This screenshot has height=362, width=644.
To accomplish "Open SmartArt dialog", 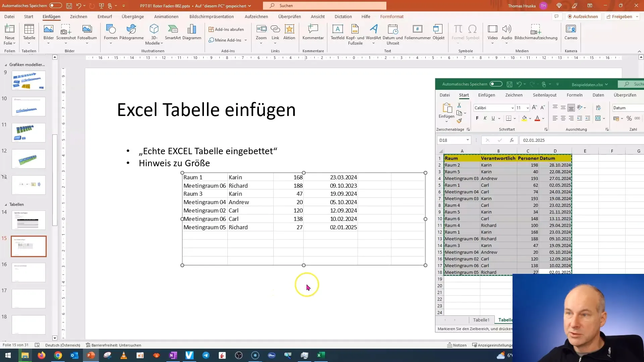I will click(x=173, y=33).
